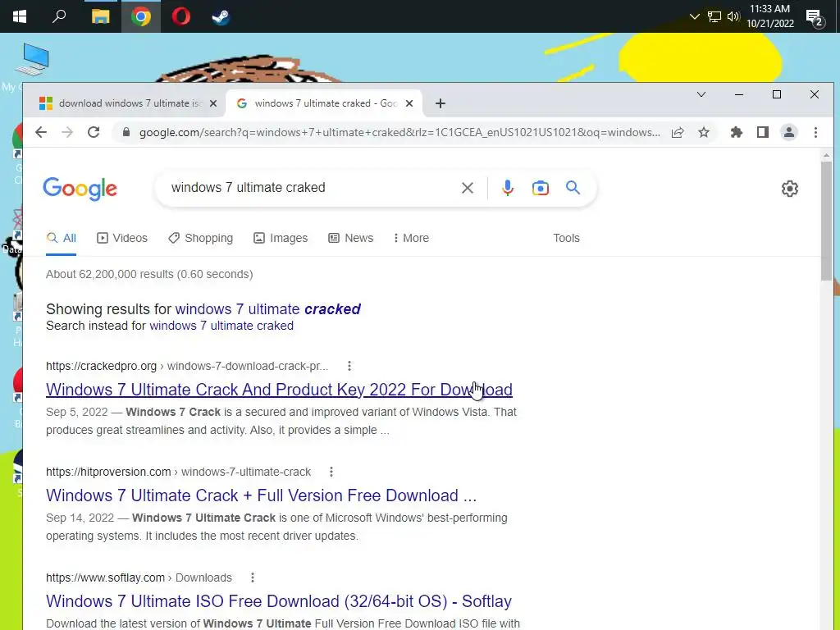Open Windows 7 Ultimate Crack And Product Key result
The image size is (840, 630).
click(x=279, y=390)
